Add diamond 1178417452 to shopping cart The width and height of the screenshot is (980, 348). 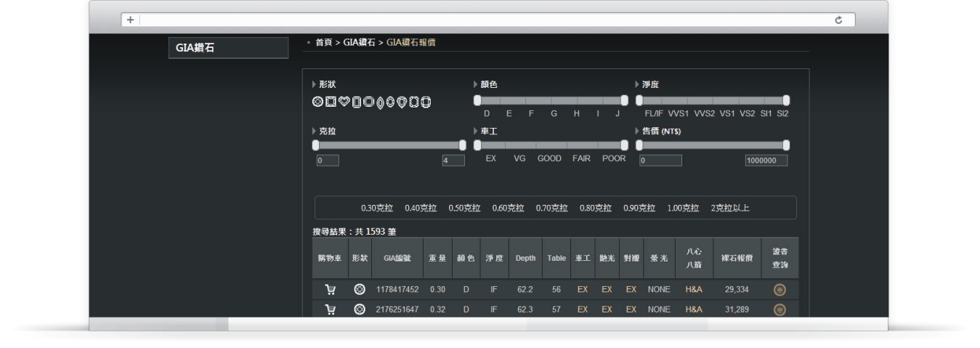click(x=328, y=289)
